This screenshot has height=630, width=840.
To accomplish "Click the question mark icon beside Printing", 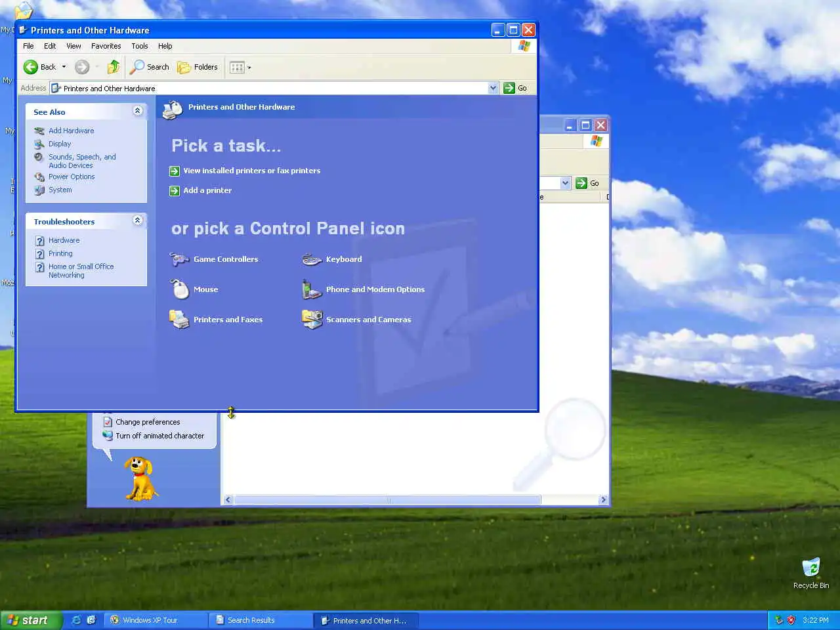I will (x=39, y=254).
